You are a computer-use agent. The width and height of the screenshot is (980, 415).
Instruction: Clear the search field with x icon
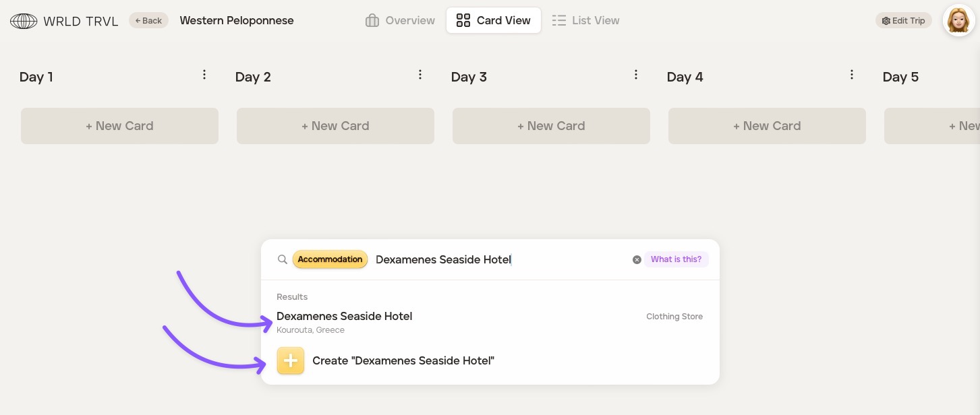(x=637, y=260)
